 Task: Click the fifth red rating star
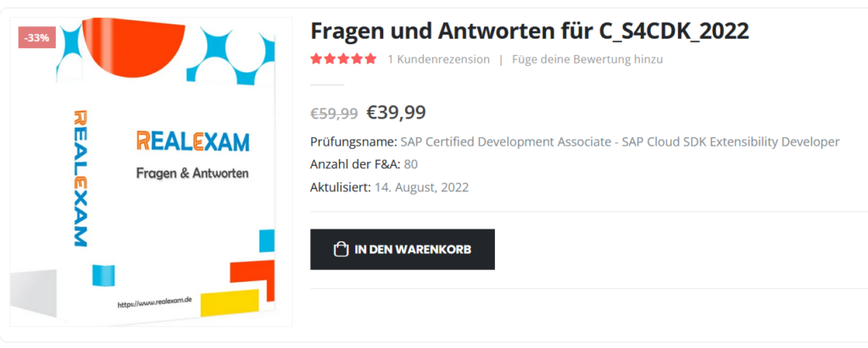370,59
